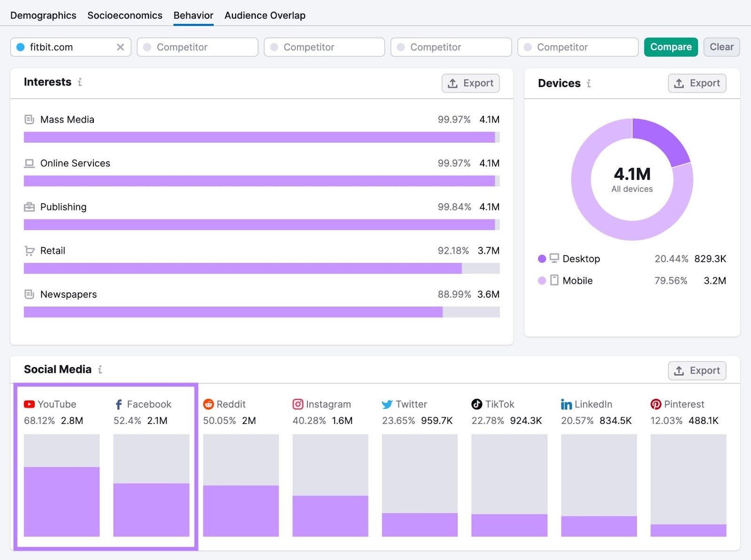Switch to the Socioeconomics tab
This screenshot has width=751, height=560.
[125, 15]
